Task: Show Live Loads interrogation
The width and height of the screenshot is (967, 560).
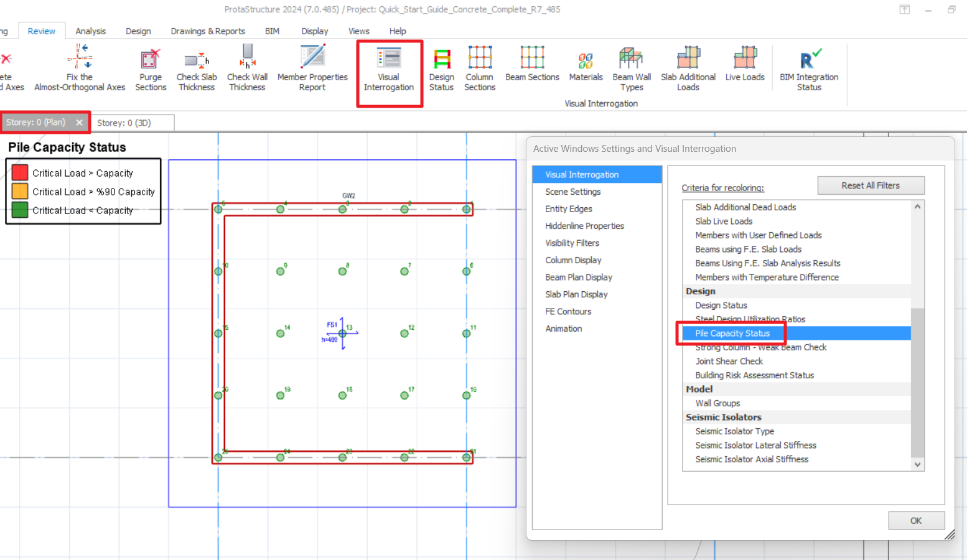Action: pyautogui.click(x=744, y=65)
